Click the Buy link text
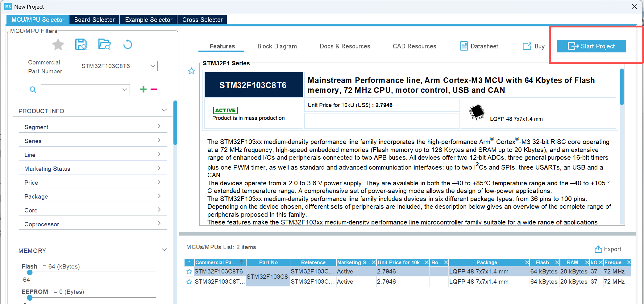Screen dimensions: 644x304 tap(539, 46)
